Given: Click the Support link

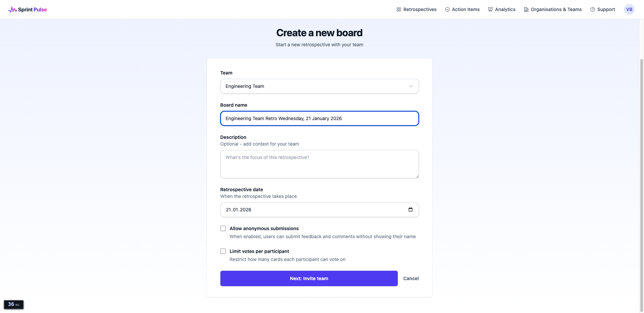Looking at the screenshot, I should pos(606,9).
